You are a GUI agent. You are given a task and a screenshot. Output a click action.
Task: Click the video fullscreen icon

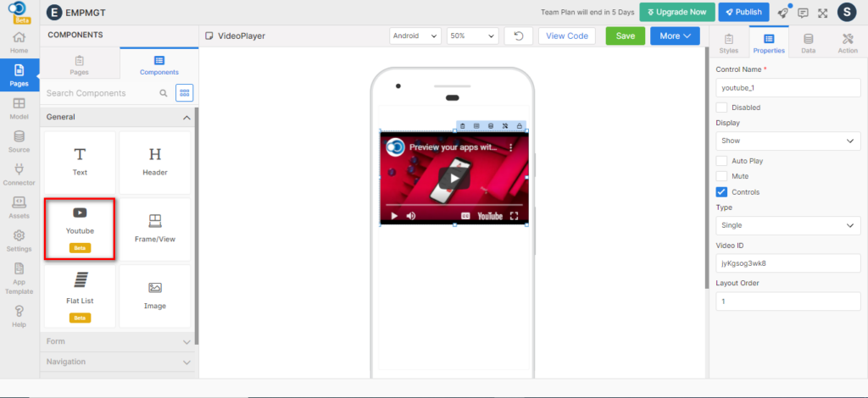(x=514, y=216)
